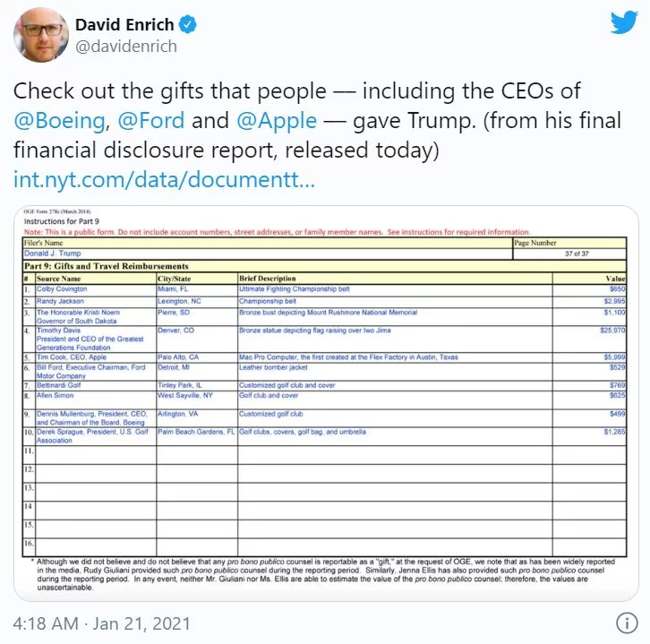The image size is (650, 644).
Task: Select the Mac Pro Computer description text
Action: click(348, 357)
